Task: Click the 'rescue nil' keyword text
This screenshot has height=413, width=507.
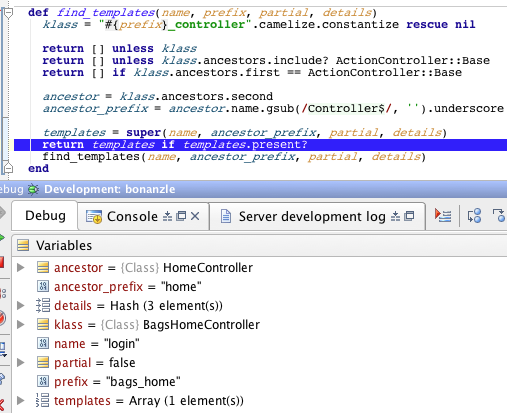Action: 441,25
